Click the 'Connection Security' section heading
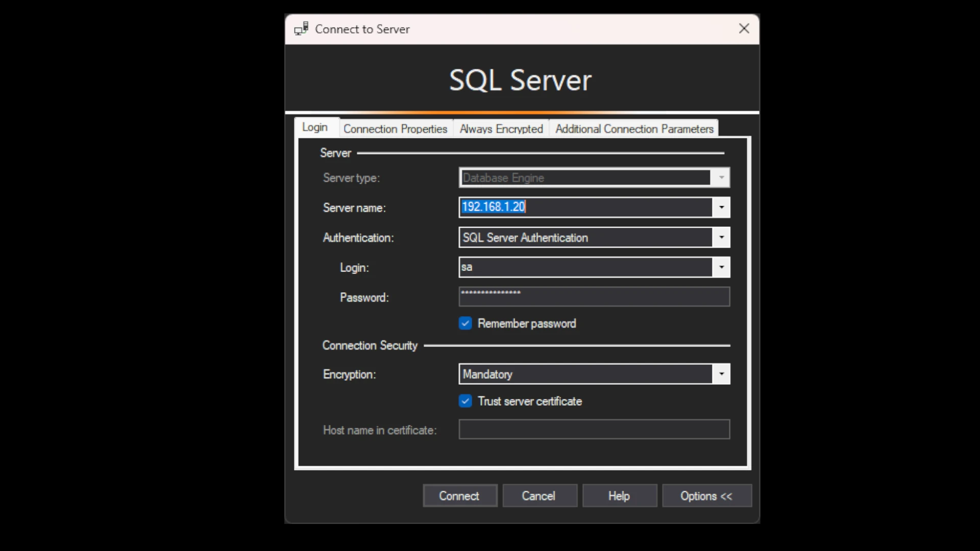Screen dimensions: 980x551 [370, 345]
